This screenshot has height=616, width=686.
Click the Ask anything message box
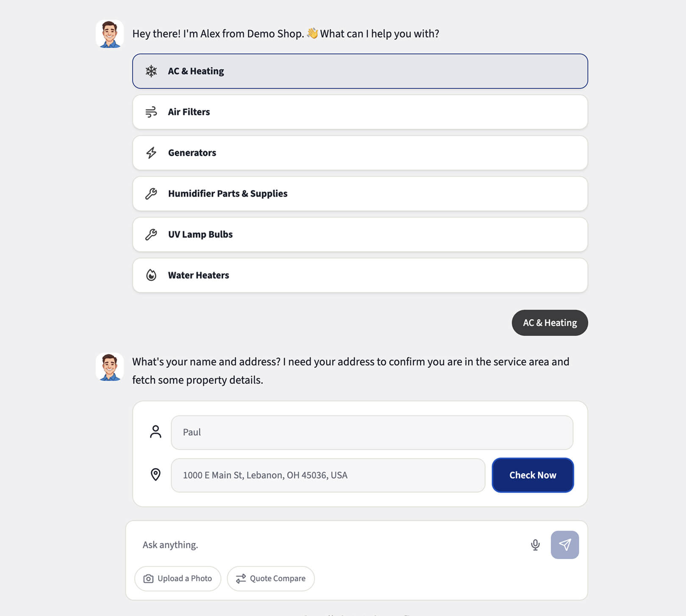click(330, 545)
